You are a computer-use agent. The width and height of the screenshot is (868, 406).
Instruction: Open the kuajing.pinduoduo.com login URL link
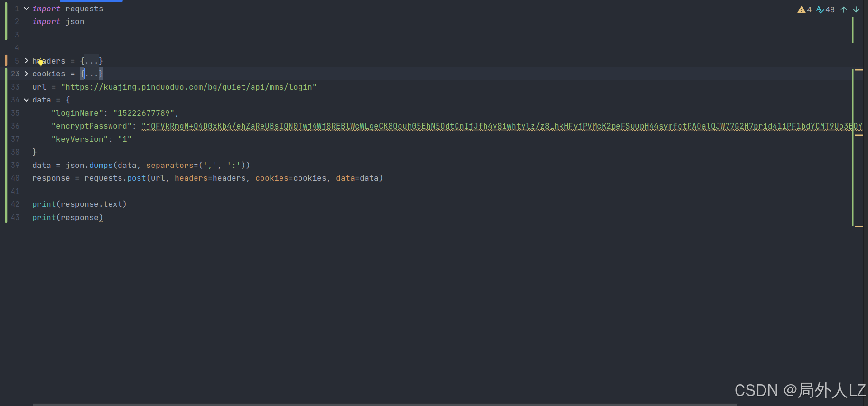189,87
